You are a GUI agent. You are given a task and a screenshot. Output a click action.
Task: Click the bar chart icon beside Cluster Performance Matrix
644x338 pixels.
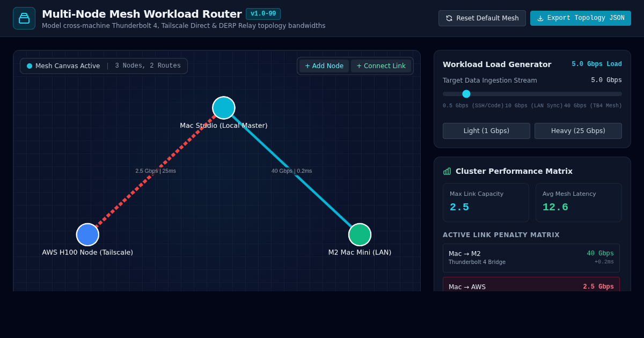[x=447, y=171]
